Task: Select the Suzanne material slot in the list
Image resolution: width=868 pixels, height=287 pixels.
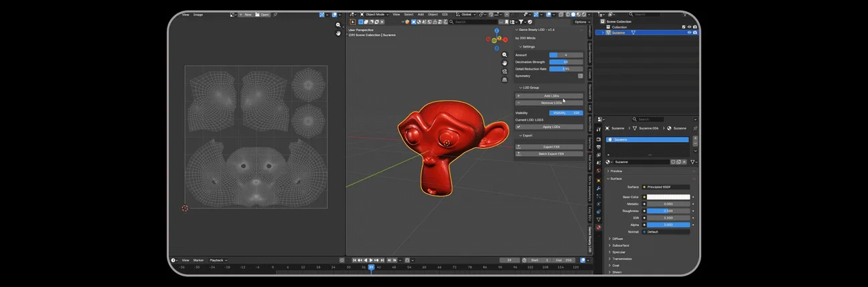Action: click(648, 139)
